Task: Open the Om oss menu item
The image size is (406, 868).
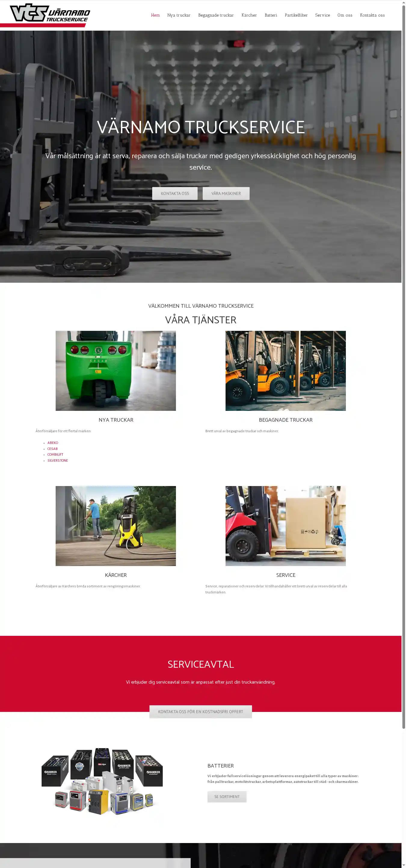Action: pos(344,15)
